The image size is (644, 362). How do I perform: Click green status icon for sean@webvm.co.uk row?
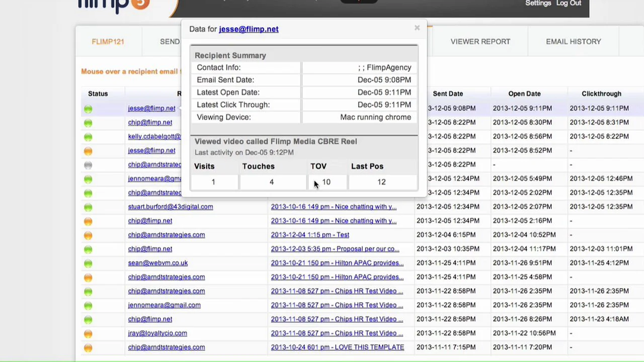click(x=88, y=263)
